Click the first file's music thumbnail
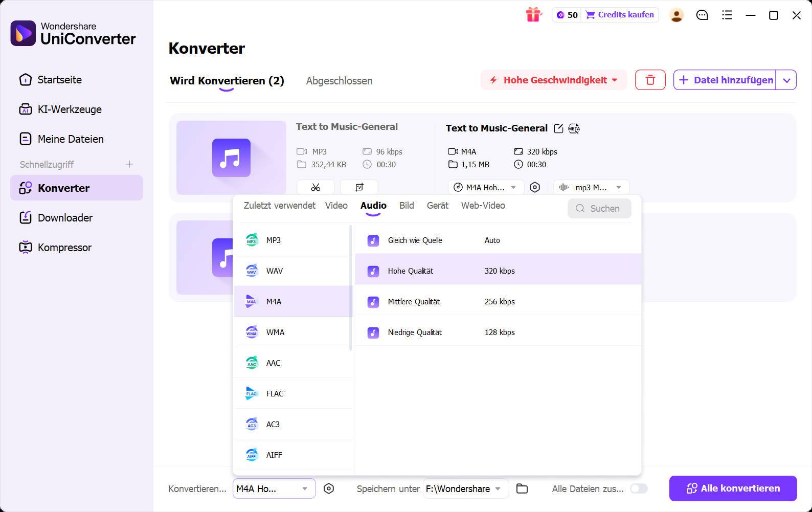The width and height of the screenshot is (812, 512). [x=231, y=158]
